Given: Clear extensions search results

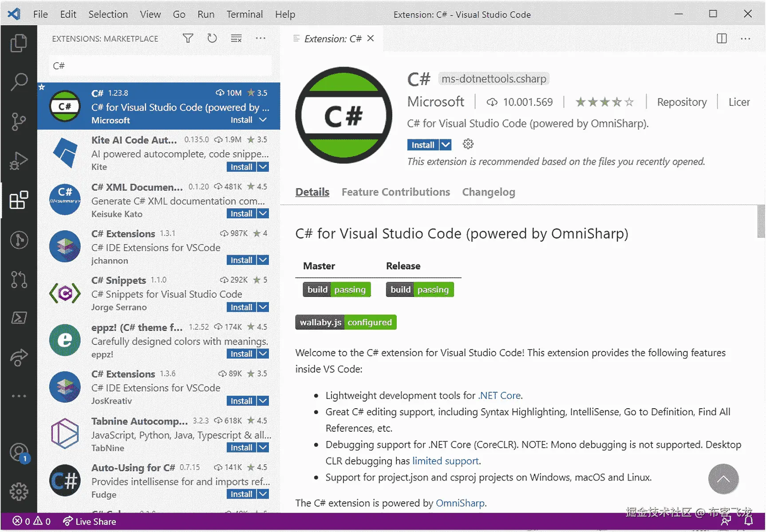Looking at the screenshot, I should pyautogui.click(x=237, y=39).
